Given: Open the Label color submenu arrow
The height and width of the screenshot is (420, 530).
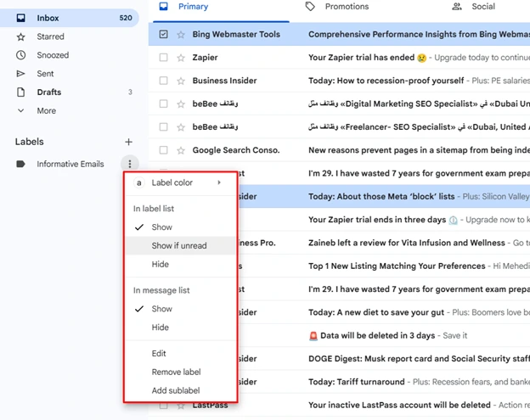Looking at the screenshot, I should pyautogui.click(x=219, y=182).
